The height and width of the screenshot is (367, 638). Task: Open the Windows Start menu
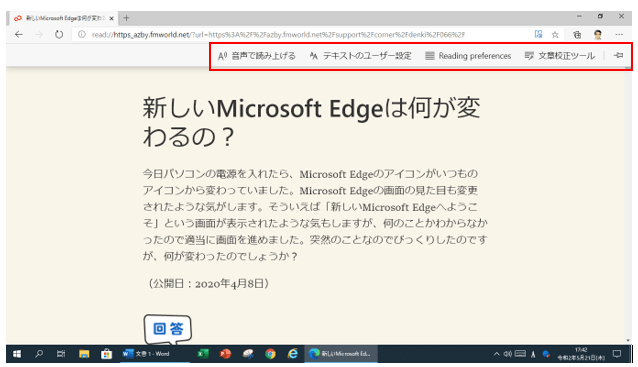point(17,354)
